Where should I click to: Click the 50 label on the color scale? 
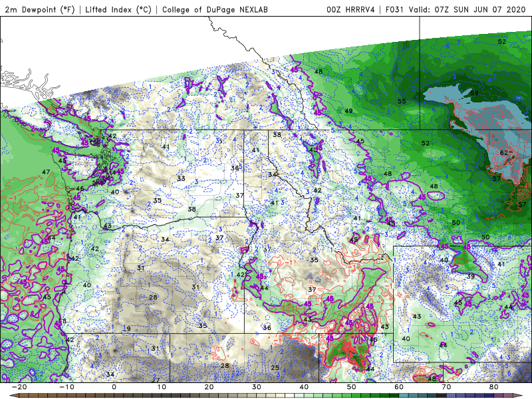(x=352, y=387)
